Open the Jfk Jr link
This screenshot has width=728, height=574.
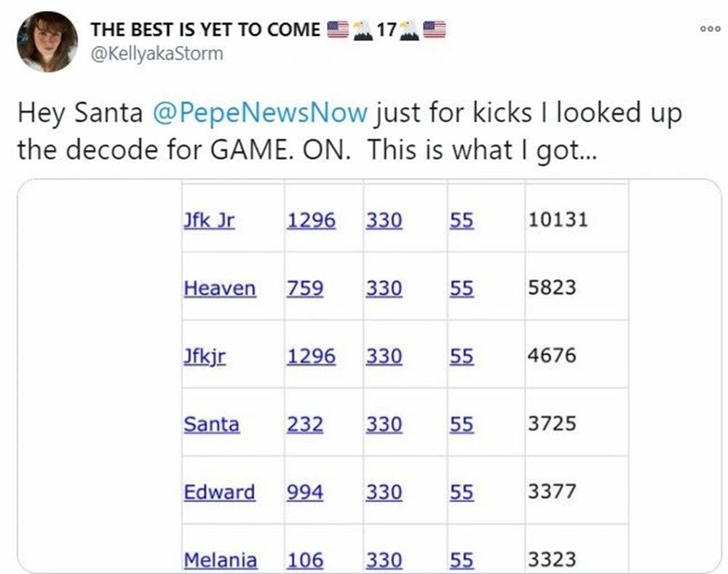209,220
